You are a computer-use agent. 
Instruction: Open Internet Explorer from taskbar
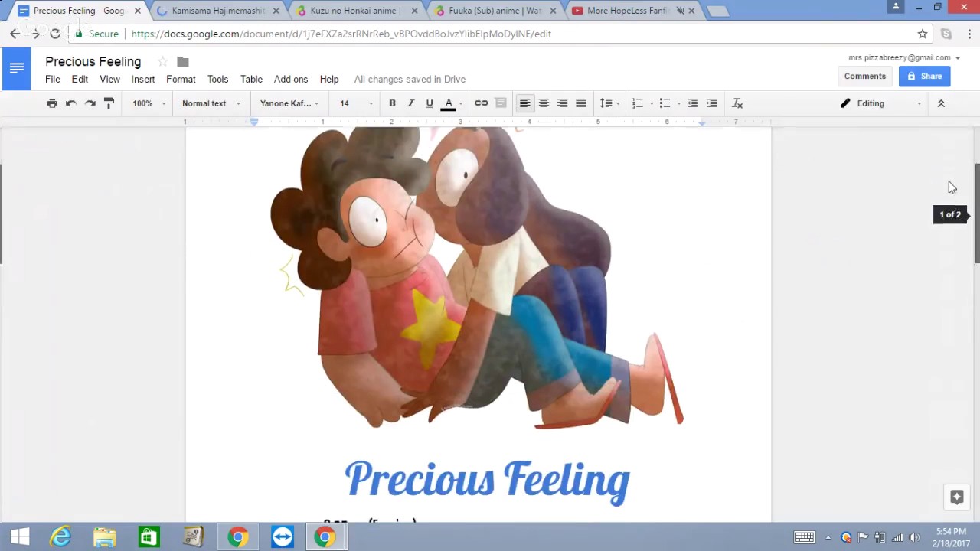pos(60,537)
